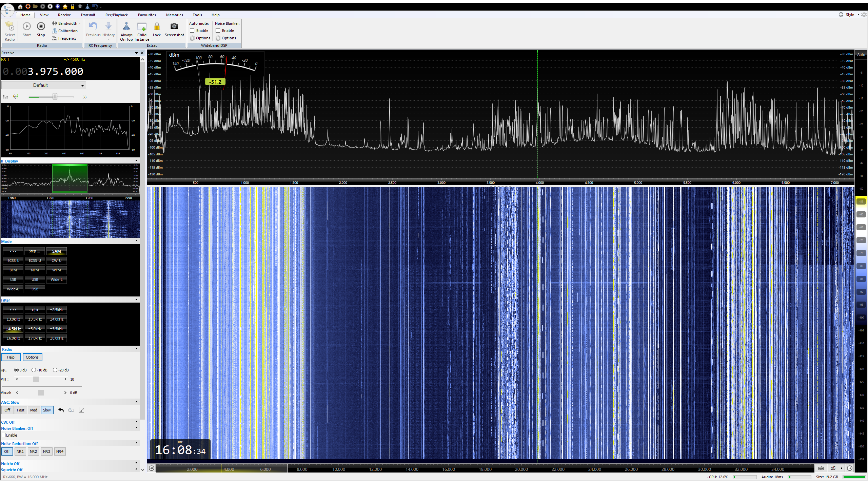The height and width of the screenshot is (481, 868).
Task: Enable the Auto-mute checkbox
Action: click(x=192, y=31)
